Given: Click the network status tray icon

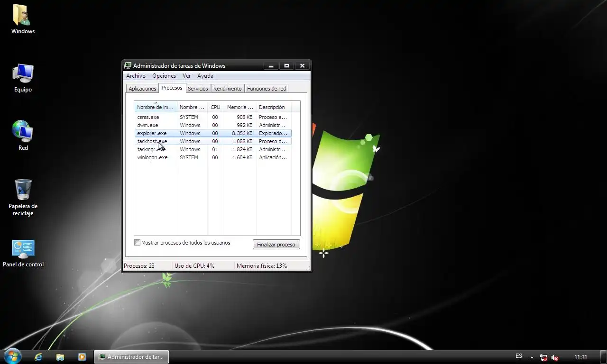Looking at the screenshot, I should (x=543, y=357).
